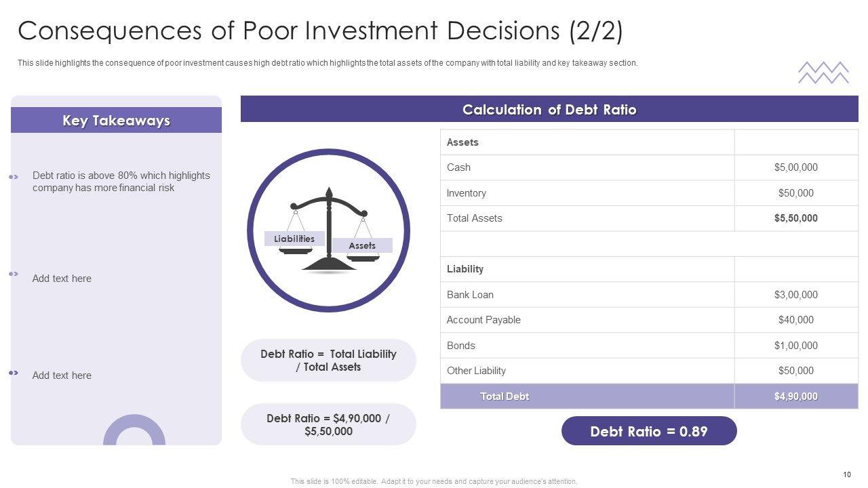This screenshot has width=868, height=488.
Task: Click the second bullet arrow icon
Action: coord(14,274)
